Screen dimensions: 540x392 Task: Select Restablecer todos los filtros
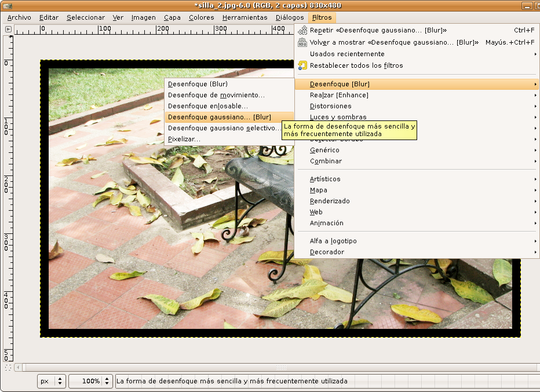(x=417, y=65)
